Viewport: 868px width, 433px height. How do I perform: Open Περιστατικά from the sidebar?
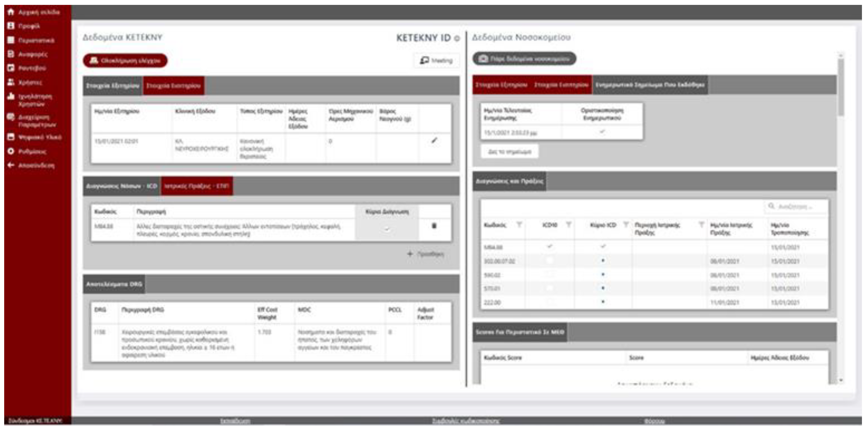11,40
